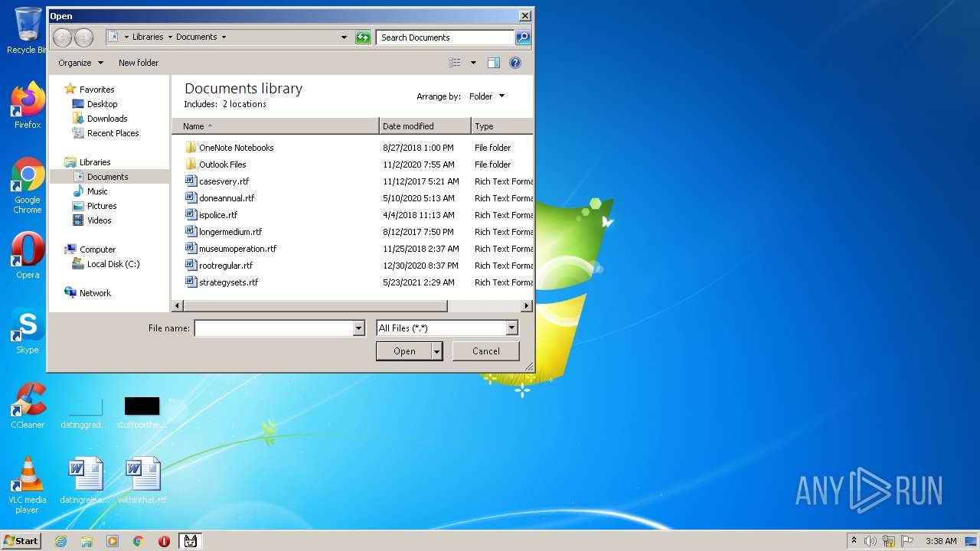Open CCleaner desktop shortcut

(28, 406)
